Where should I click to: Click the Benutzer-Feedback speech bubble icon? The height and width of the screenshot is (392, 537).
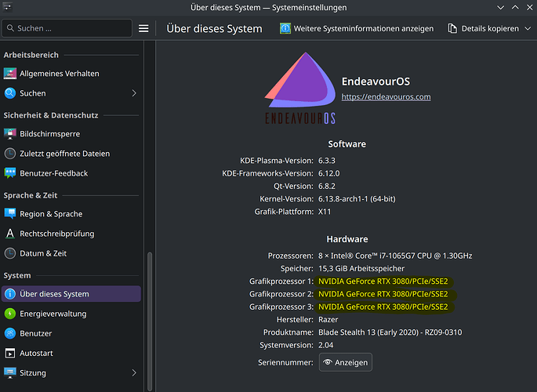(x=10, y=173)
